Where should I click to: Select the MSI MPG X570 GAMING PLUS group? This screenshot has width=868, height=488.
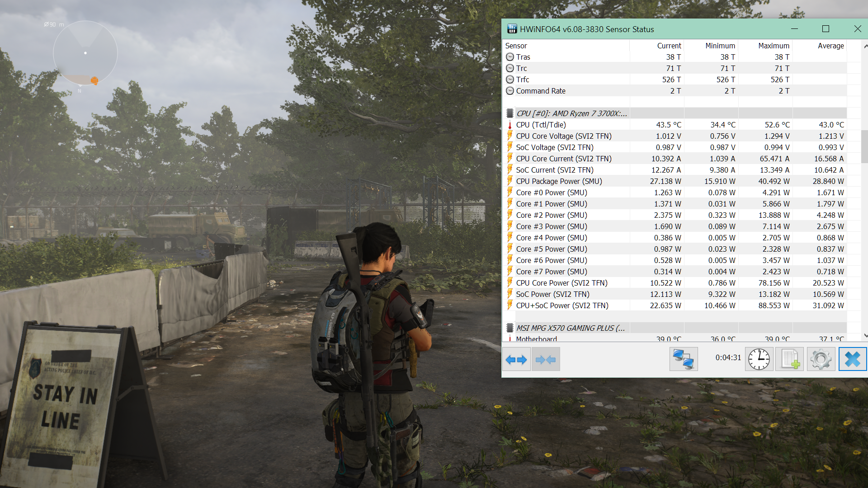tap(570, 328)
